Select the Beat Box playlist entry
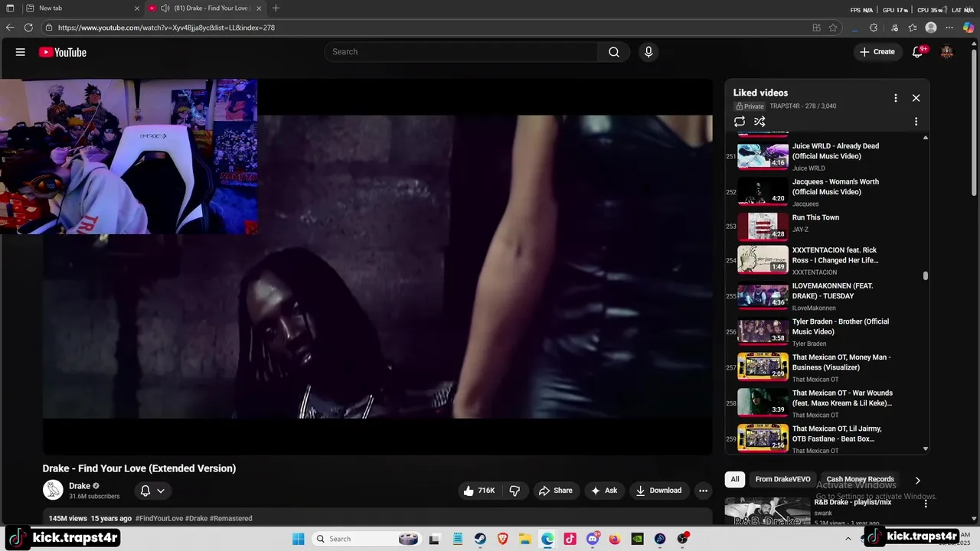Viewport: 980px width, 551px height. pyautogui.click(x=823, y=439)
